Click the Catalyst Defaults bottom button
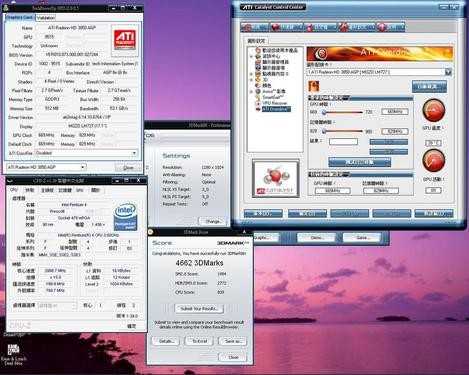This screenshot has height=375, width=469. coord(434,213)
